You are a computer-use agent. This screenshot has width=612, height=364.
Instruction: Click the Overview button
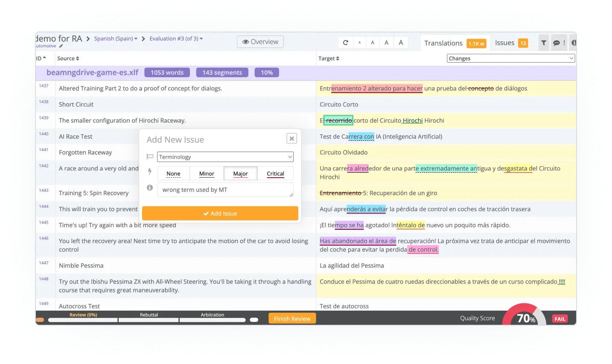(260, 42)
